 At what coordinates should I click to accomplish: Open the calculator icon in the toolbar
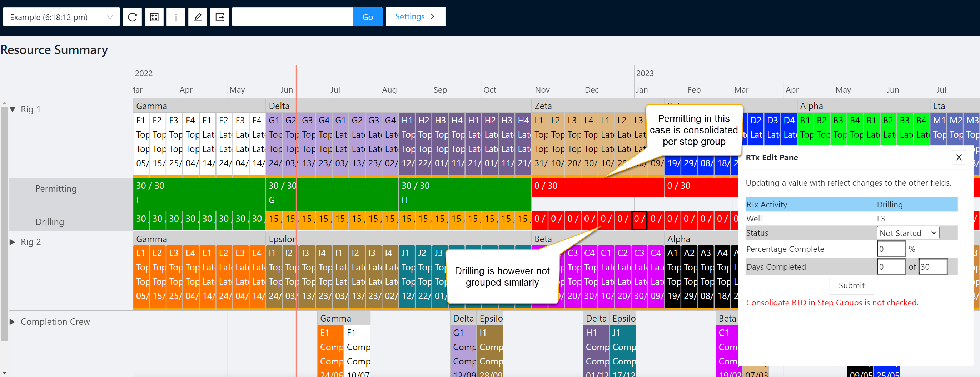(x=154, y=17)
